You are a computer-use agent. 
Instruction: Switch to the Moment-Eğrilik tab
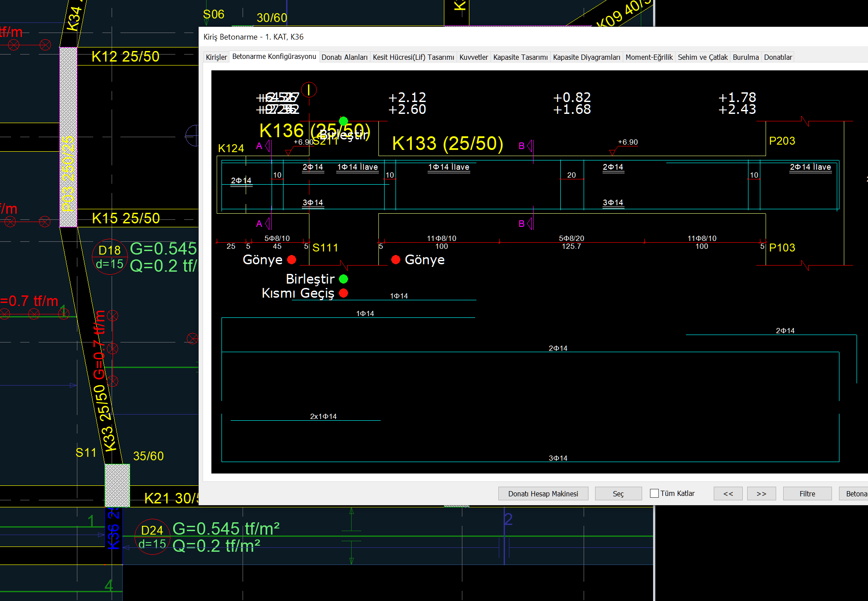pos(649,57)
